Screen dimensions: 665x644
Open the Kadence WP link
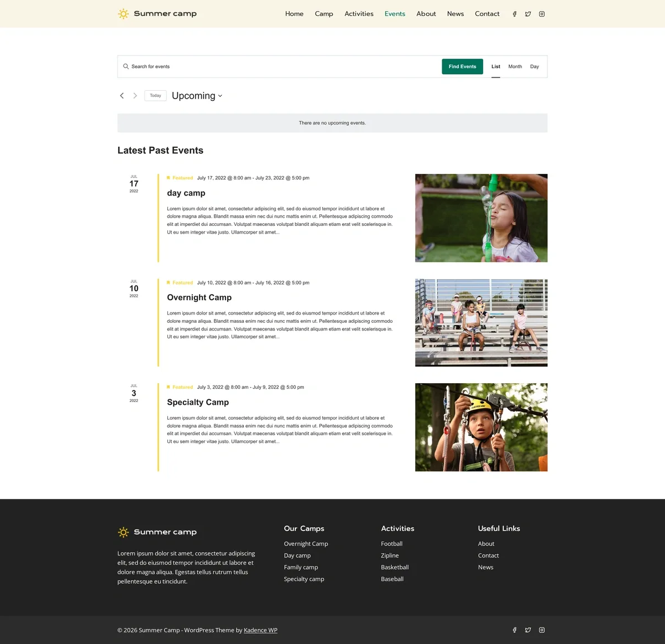click(x=260, y=630)
